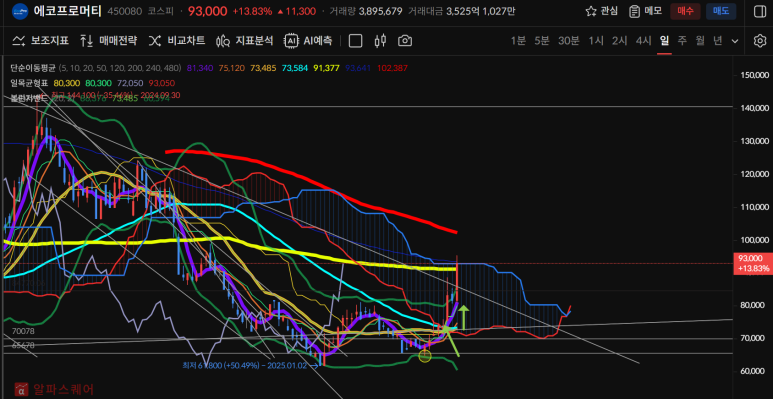Click current price 93,000 in header
Screen dimensions: 773x399
[208, 11]
